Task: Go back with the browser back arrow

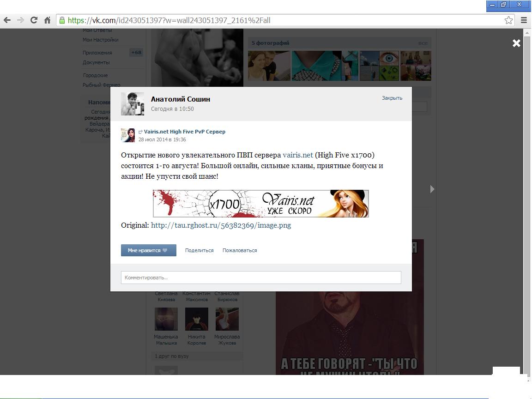Action: [7, 20]
